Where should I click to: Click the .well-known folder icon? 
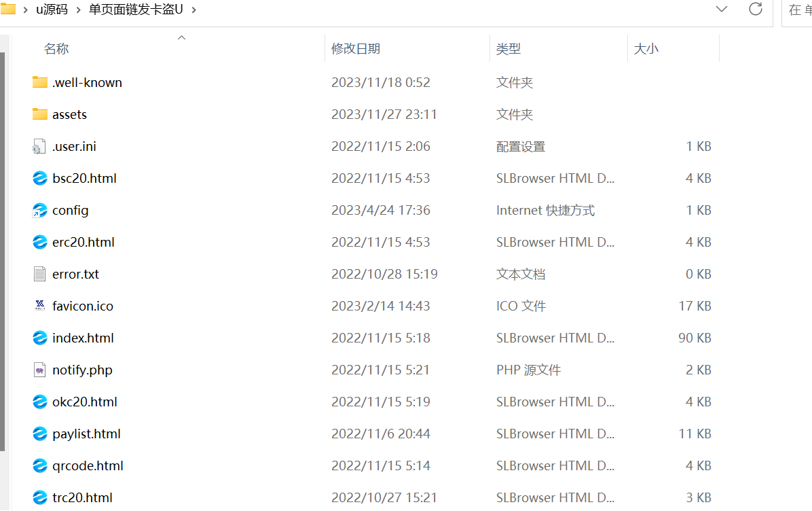click(40, 82)
